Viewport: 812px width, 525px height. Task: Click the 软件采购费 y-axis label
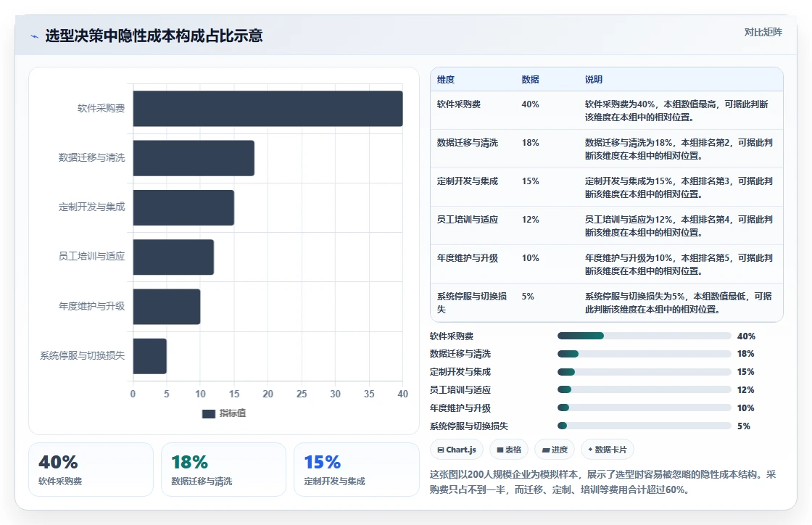(101, 108)
